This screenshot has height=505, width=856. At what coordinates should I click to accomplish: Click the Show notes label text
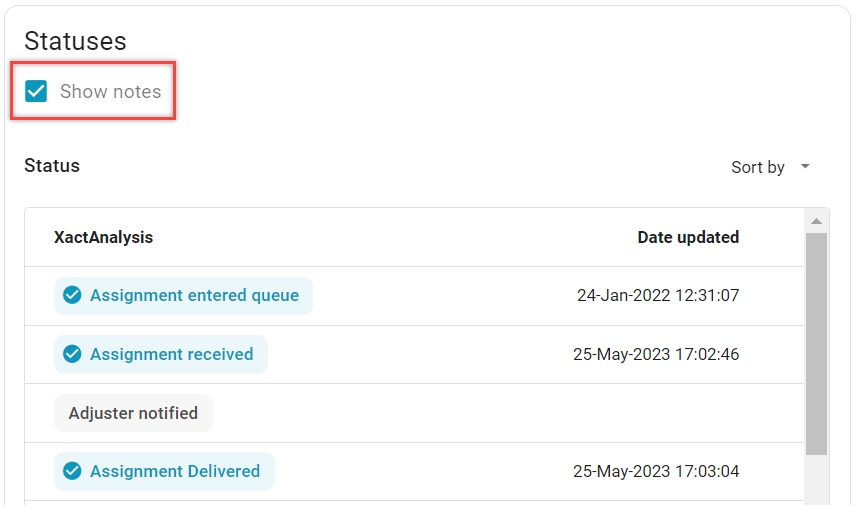pyautogui.click(x=110, y=92)
